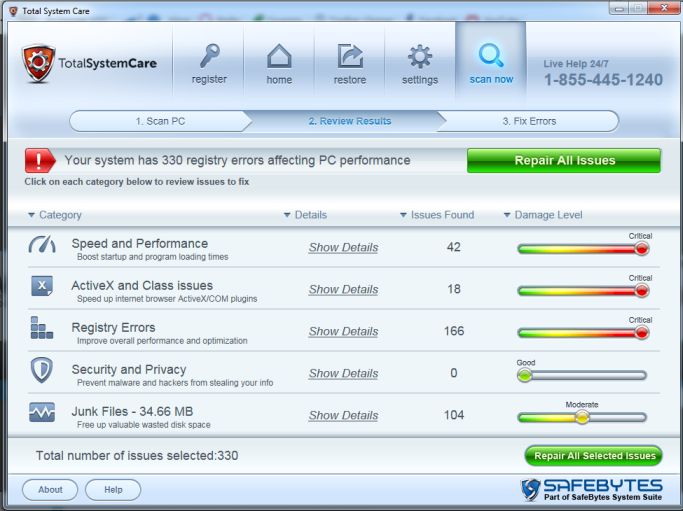
Task: Click Security and Privacy Good slider knob
Action: pos(524,375)
